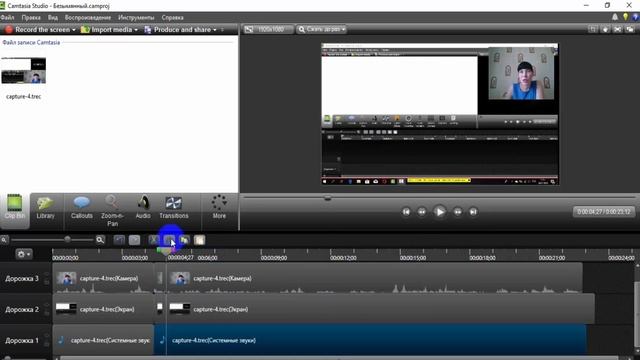Click the timeline zoom-out magnifier

pyautogui.click(x=4, y=240)
